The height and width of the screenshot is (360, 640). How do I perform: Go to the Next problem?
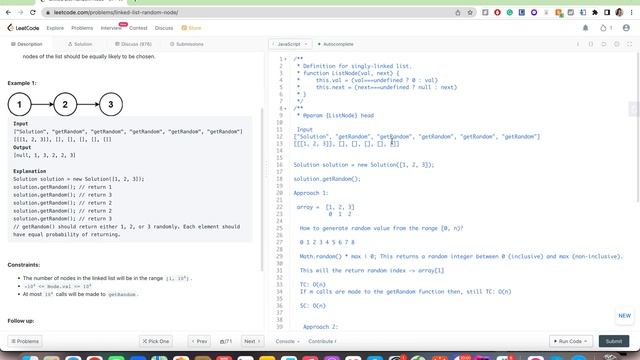(x=252, y=341)
